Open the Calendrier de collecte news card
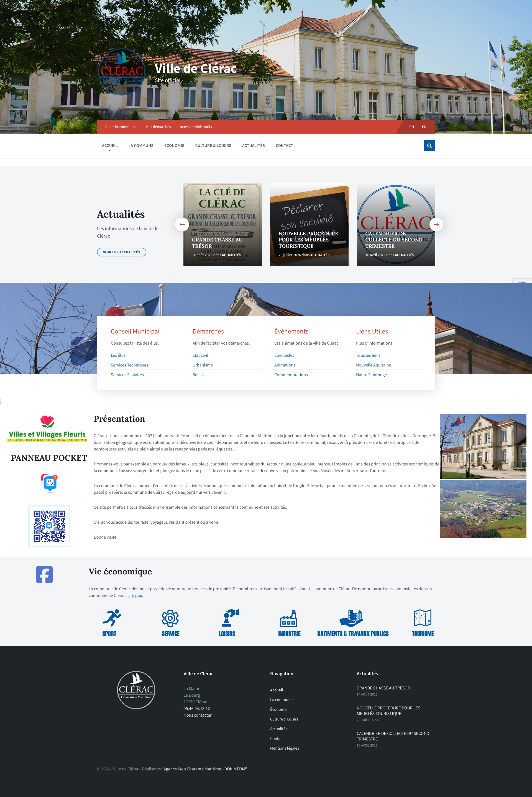The width and height of the screenshot is (532, 797). click(x=396, y=225)
